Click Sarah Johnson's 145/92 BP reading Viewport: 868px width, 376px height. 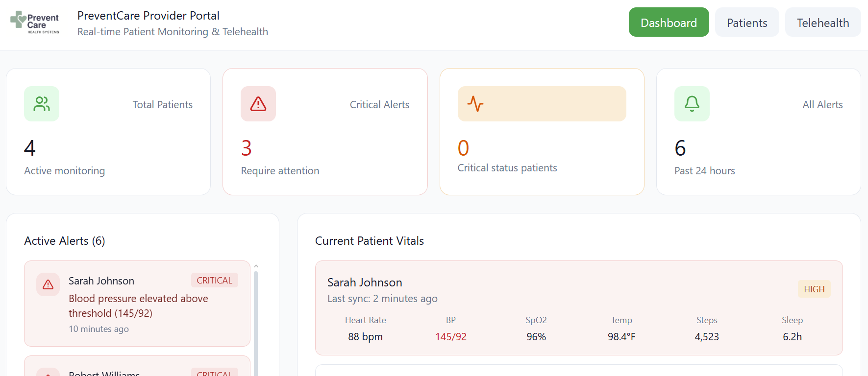click(450, 337)
